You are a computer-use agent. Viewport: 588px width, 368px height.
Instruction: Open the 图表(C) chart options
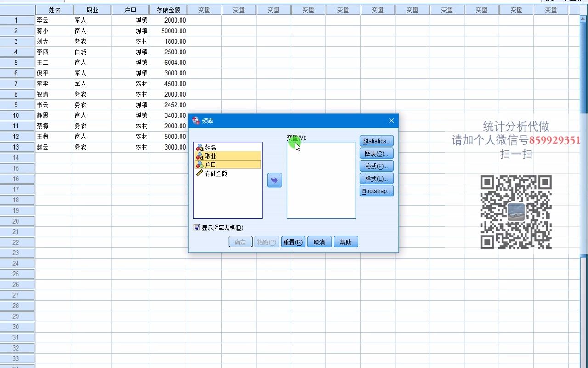[377, 154]
